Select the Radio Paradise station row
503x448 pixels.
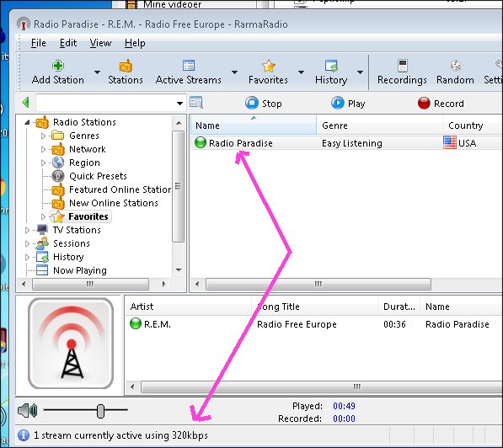(347, 143)
